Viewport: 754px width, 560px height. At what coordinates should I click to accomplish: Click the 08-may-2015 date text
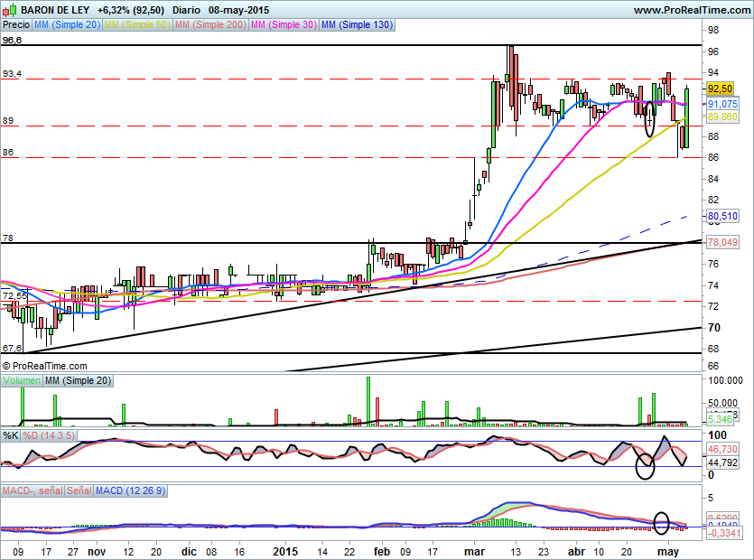tap(239, 10)
